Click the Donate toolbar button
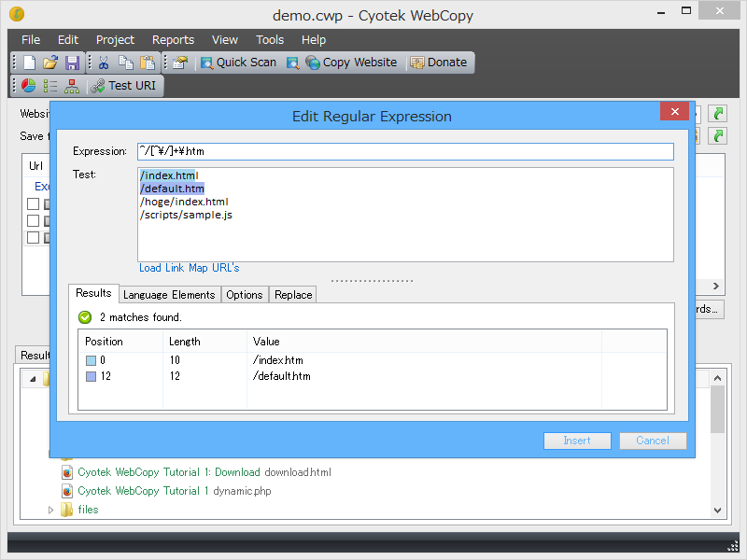The image size is (747, 560). [439, 63]
